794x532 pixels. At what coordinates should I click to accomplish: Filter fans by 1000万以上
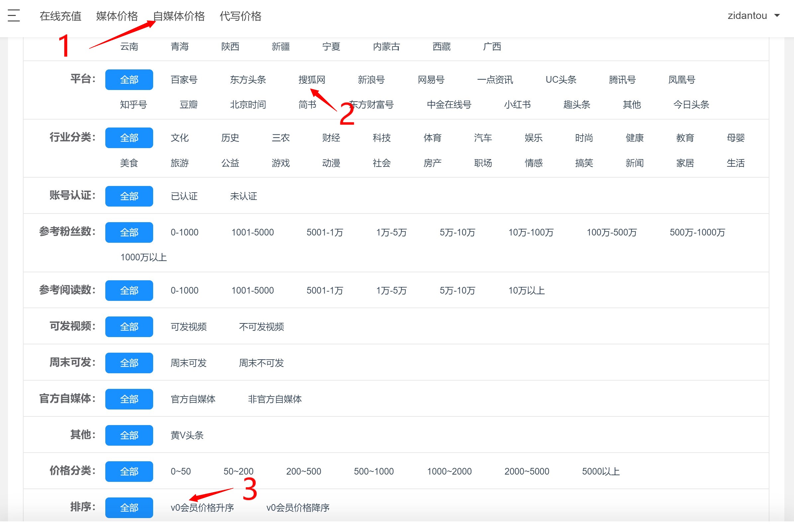pos(144,257)
